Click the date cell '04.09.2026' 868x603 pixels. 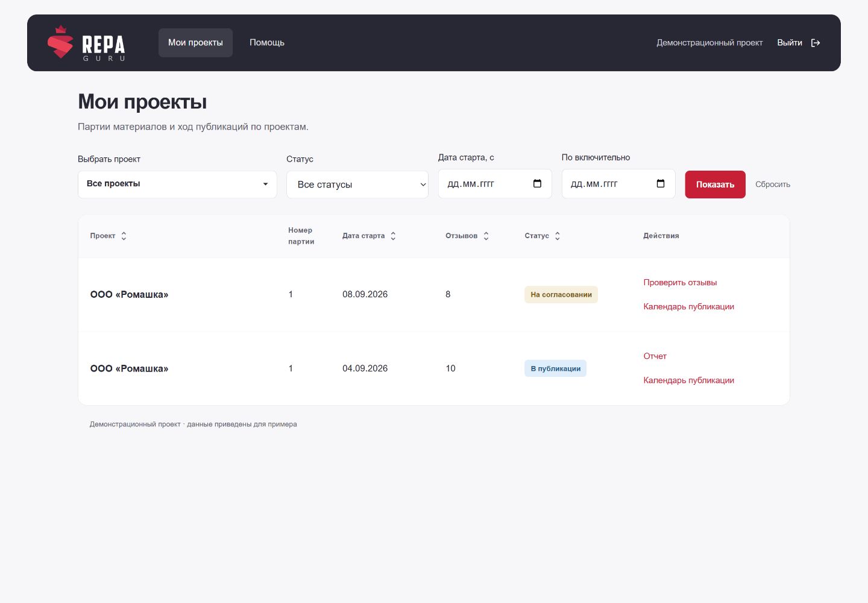point(365,368)
